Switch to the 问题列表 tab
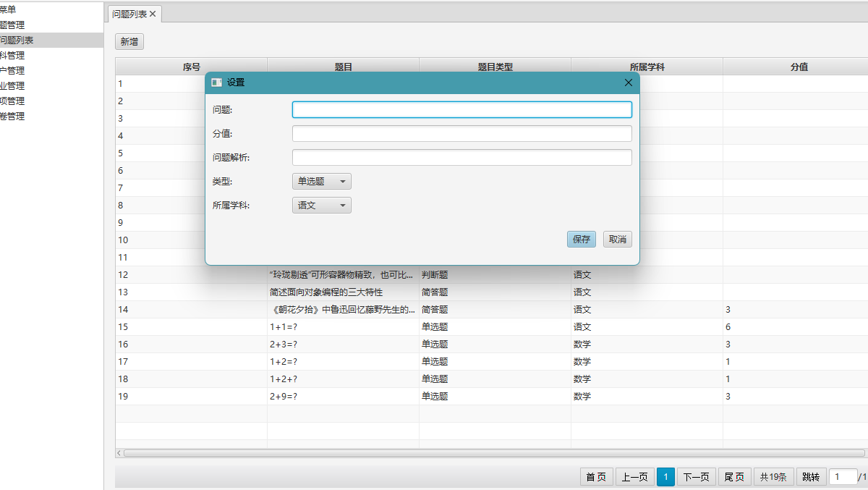 click(129, 14)
